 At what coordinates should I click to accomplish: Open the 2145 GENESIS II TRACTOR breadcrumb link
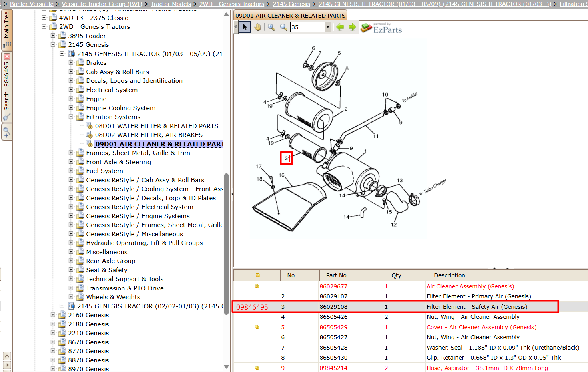pos(435,4)
